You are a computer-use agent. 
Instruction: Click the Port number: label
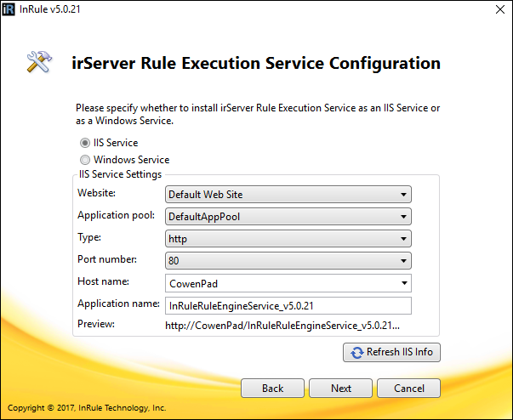pyautogui.click(x=107, y=259)
